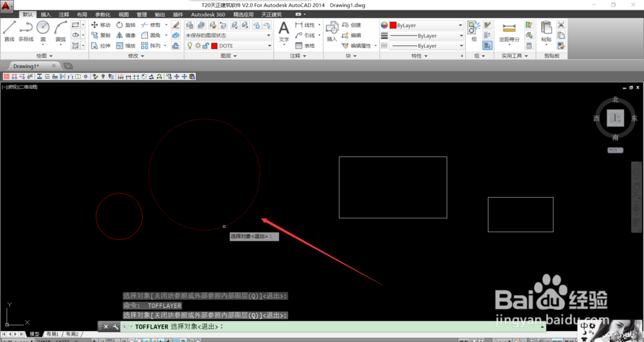Click the 引线 (Leader) tool
The image size is (644, 342).
pos(305,35)
